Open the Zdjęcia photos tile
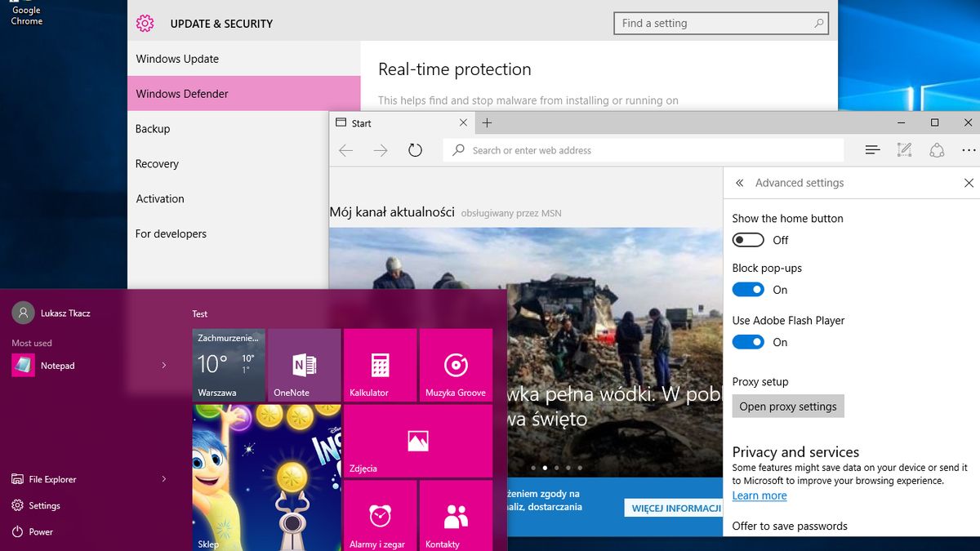This screenshot has height=551, width=980. pos(418,441)
